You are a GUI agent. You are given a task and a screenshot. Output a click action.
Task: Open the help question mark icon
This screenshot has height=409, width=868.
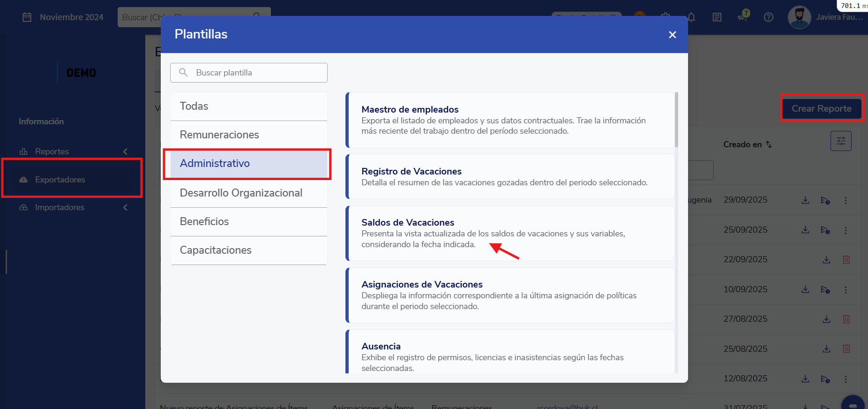769,17
